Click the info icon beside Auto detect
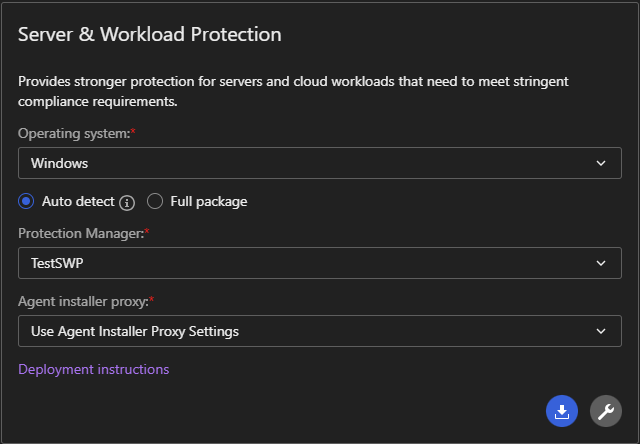This screenshot has height=444, width=640. click(x=127, y=202)
